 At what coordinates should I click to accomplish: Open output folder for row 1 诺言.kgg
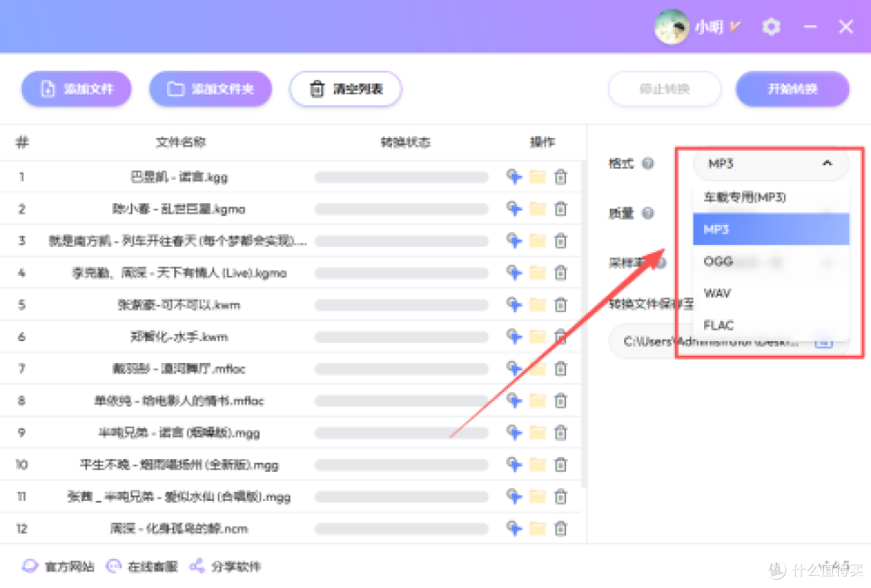click(537, 177)
